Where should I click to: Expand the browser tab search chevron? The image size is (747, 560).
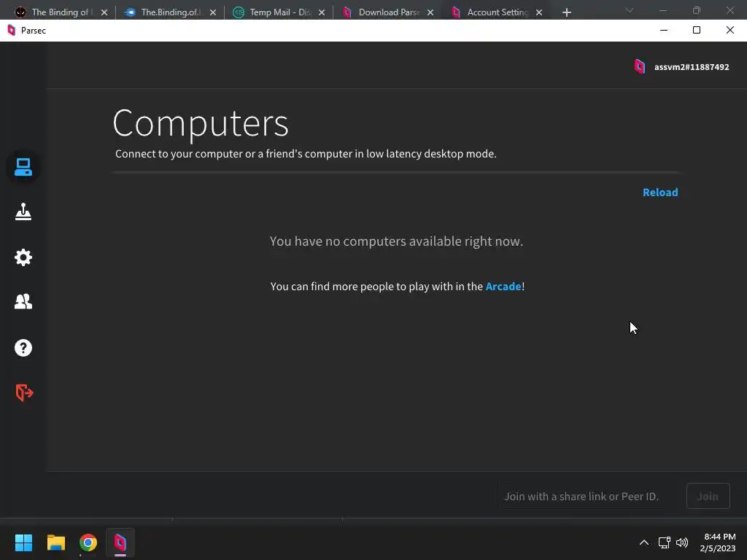(630, 10)
